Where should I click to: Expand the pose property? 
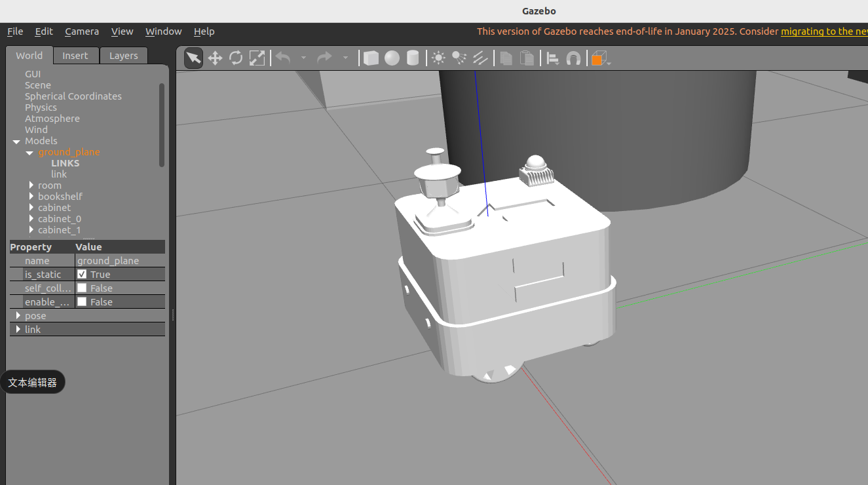tap(18, 316)
